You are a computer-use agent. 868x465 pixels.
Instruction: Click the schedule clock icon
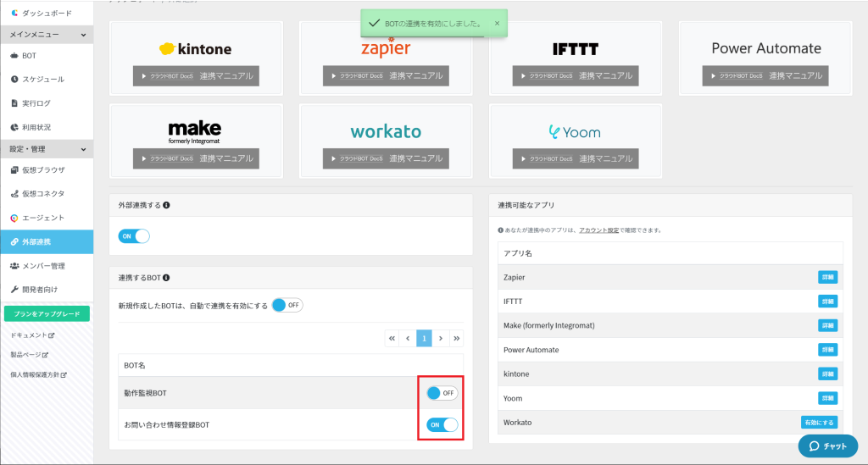[x=14, y=79]
